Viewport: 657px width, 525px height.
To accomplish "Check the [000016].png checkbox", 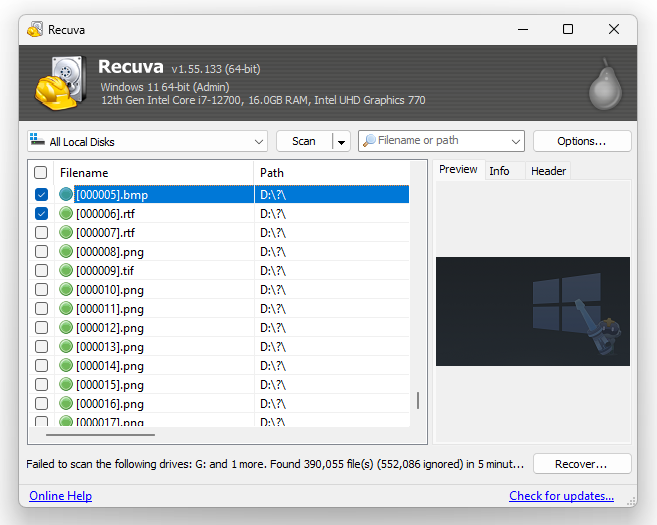I will [41, 403].
